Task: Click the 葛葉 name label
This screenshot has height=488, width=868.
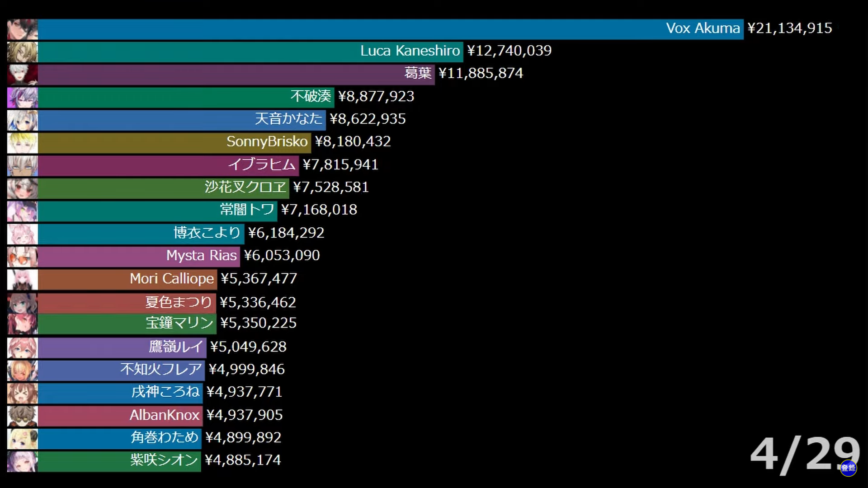Action: [418, 73]
